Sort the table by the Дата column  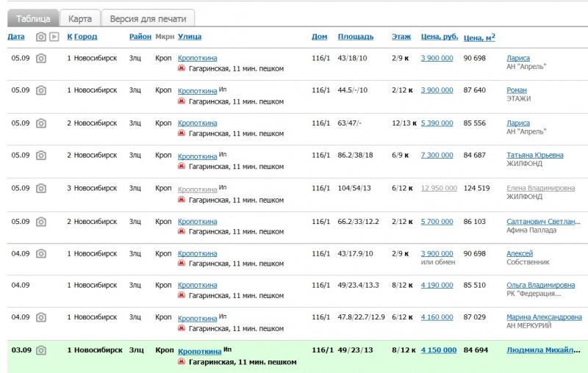coord(16,37)
